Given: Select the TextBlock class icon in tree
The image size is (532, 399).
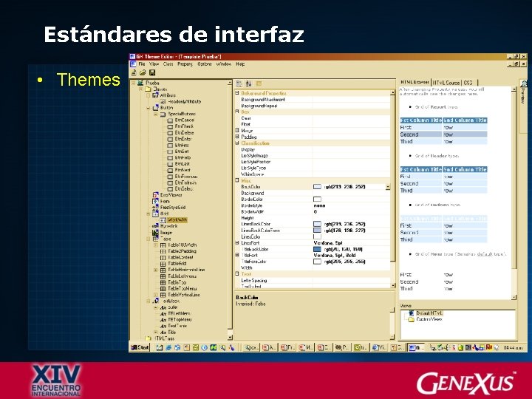Looking at the screenshot, I should tap(155, 301).
